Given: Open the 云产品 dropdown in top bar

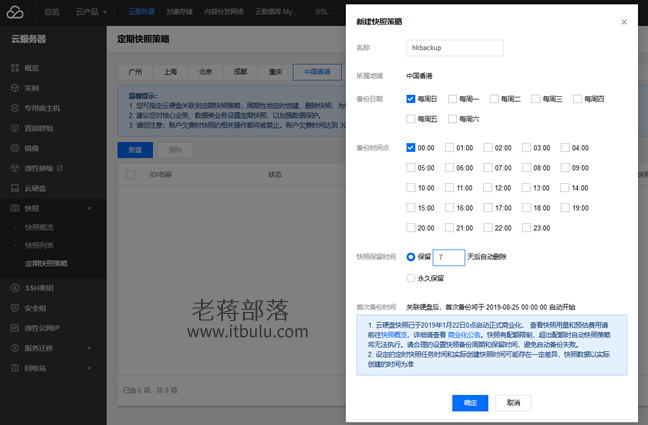Looking at the screenshot, I should click(91, 12).
